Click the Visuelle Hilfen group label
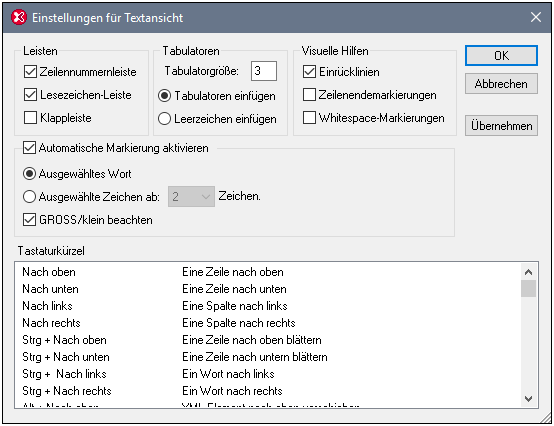This screenshot has height=426, width=554. [335, 51]
